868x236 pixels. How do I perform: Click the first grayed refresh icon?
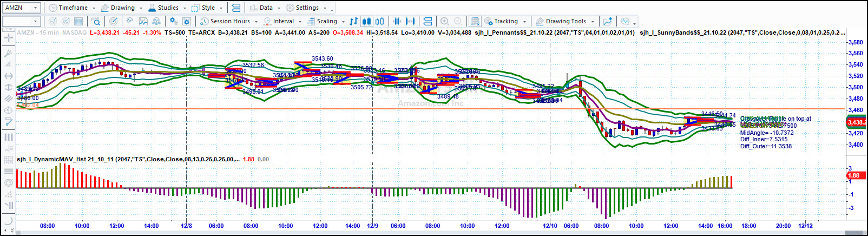[x=52, y=21]
